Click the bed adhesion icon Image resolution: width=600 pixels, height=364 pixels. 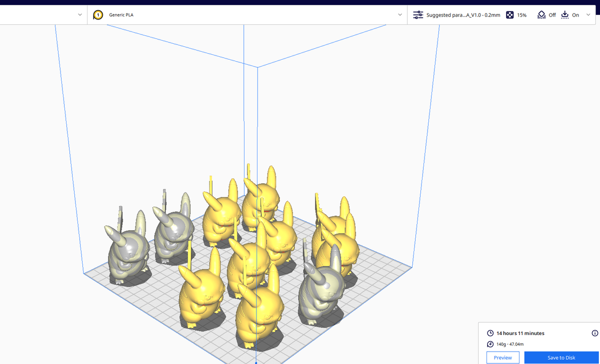click(564, 14)
